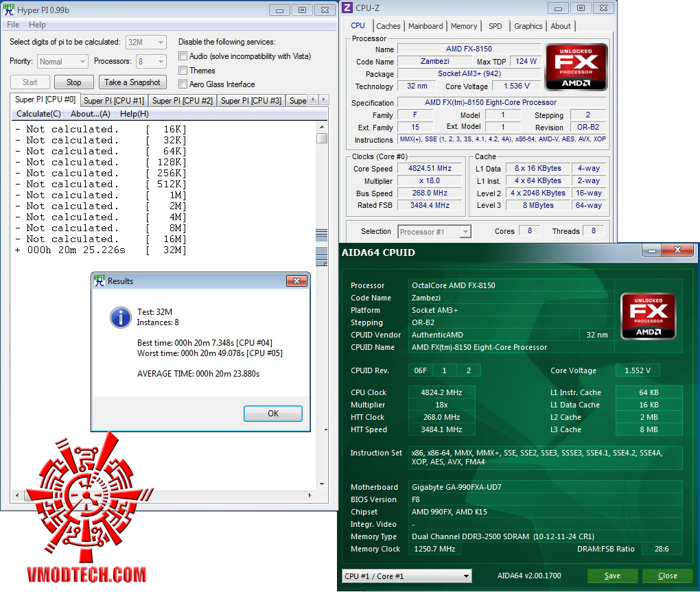This screenshot has width=700, height=592.
Task: Click the Rated FSB value 3484.4 MHz
Action: point(430,205)
